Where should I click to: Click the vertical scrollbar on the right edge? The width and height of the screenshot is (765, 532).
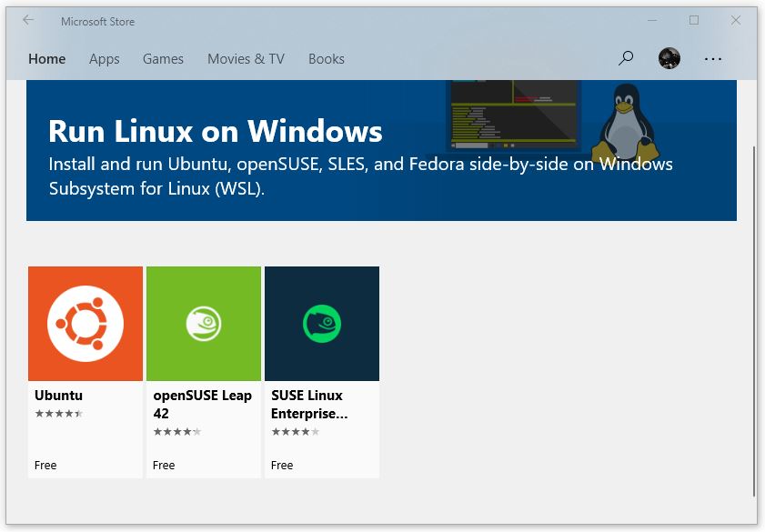tap(755, 319)
